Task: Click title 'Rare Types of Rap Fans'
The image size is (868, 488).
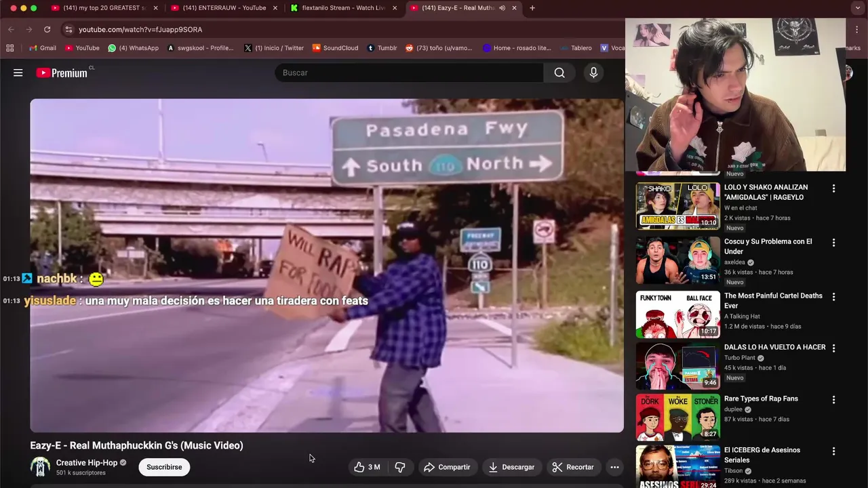Action: (x=761, y=399)
